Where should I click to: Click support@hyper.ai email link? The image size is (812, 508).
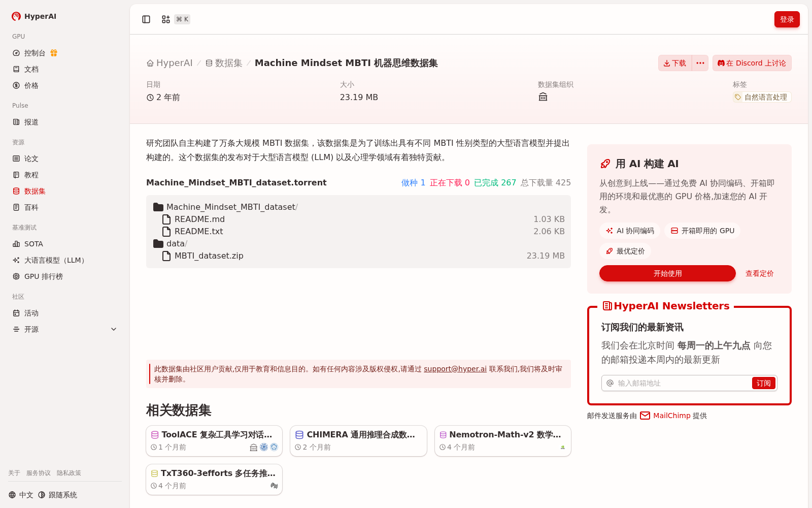pos(455,369)
